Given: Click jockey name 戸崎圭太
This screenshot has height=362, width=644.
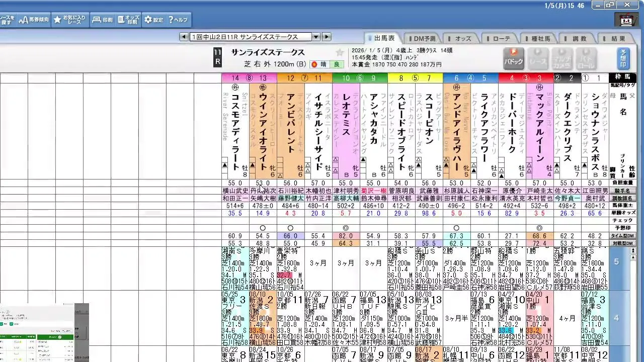Looking at the screenshot, I should (540, 191).
